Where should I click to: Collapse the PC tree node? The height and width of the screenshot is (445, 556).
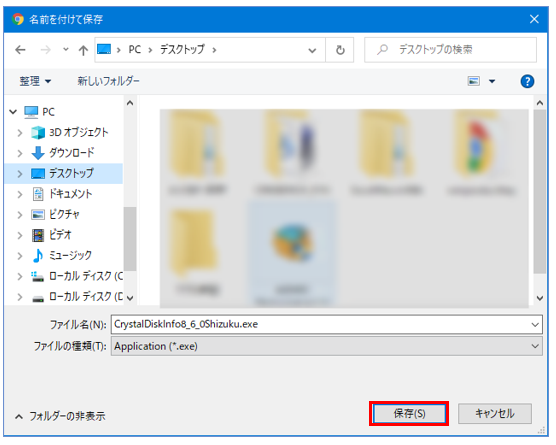coord(13,112)
